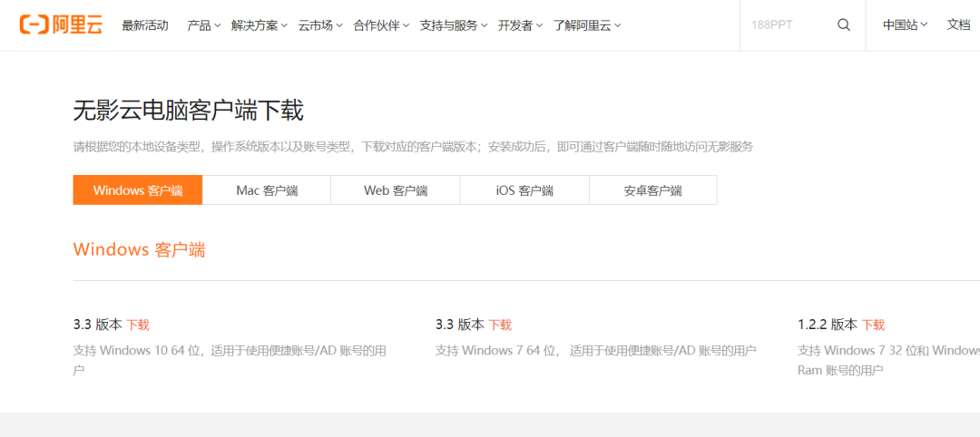Expand the 产品 menu
Screen dimensions: 980x437
click(x=204, y=25)
